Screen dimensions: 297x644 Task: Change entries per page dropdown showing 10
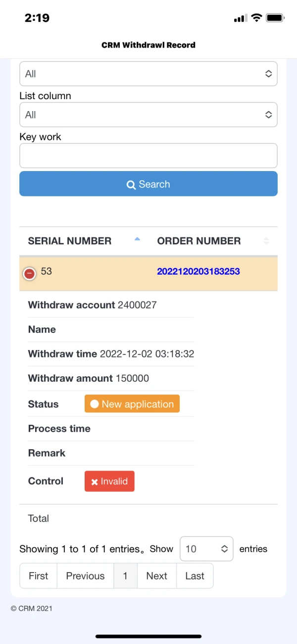(206, 549)
